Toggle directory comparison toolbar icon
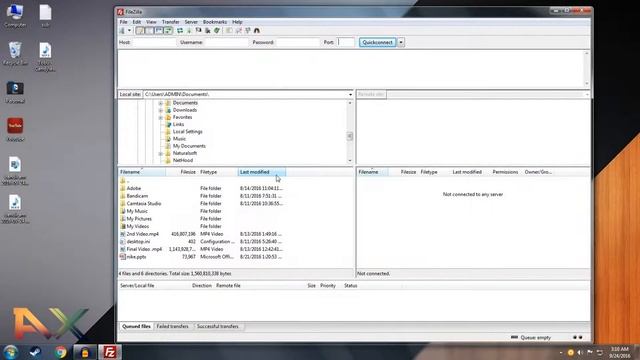Viewport: 640px width, 360px height. point(238,31)
